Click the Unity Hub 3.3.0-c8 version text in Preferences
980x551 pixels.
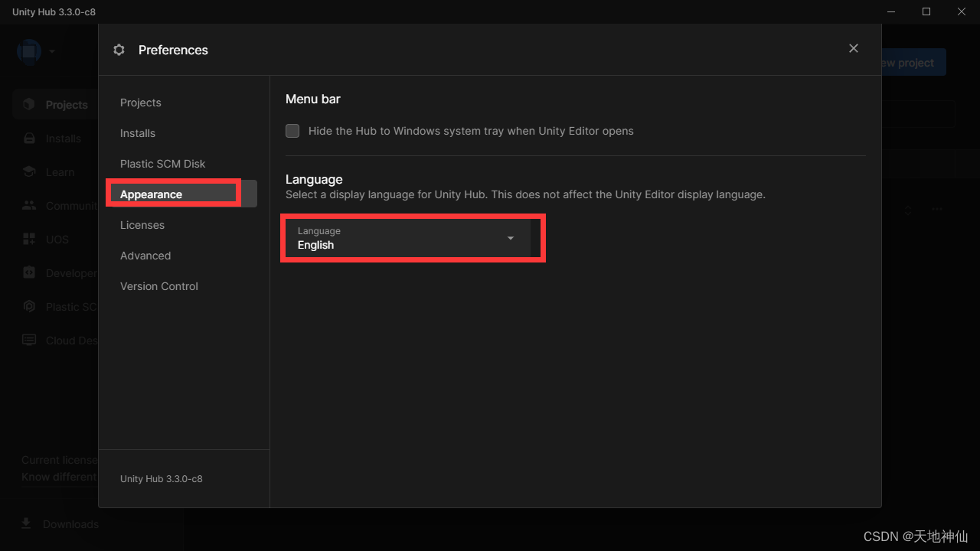(x=162, y=479)
